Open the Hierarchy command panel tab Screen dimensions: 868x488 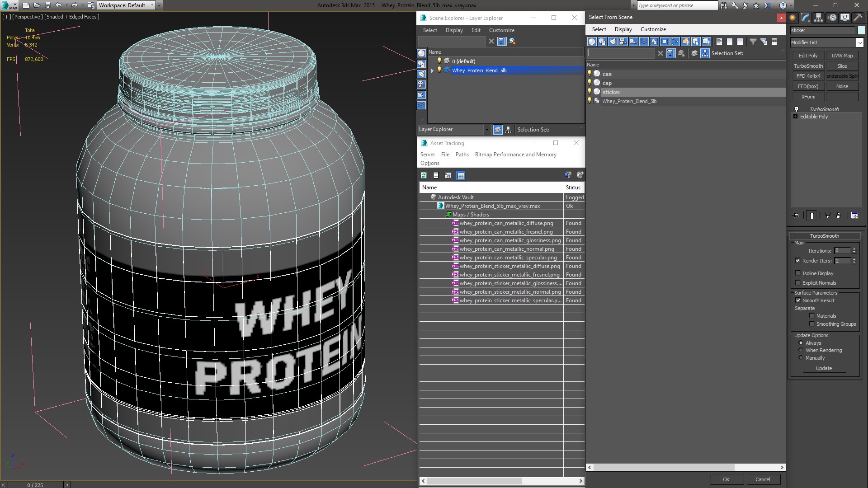pos(819,18)
